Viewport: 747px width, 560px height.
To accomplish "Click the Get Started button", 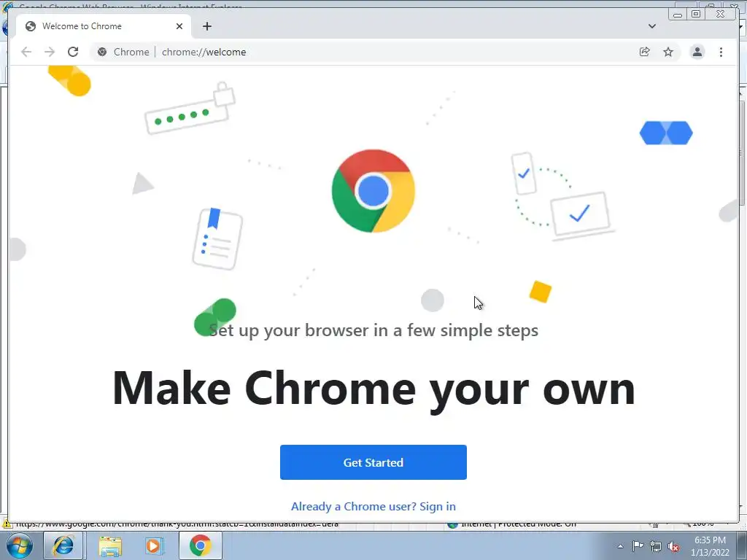I will tap(373, 462).
